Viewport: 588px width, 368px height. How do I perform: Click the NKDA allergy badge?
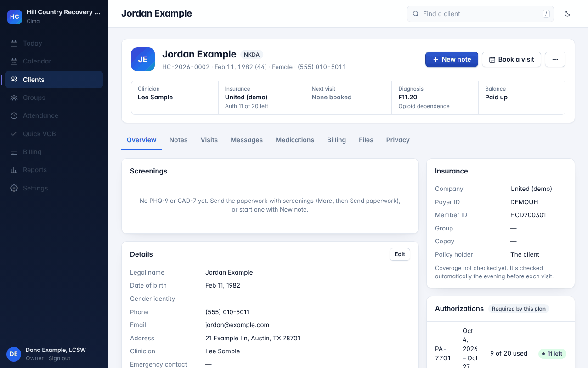click(x=252, y=55)
